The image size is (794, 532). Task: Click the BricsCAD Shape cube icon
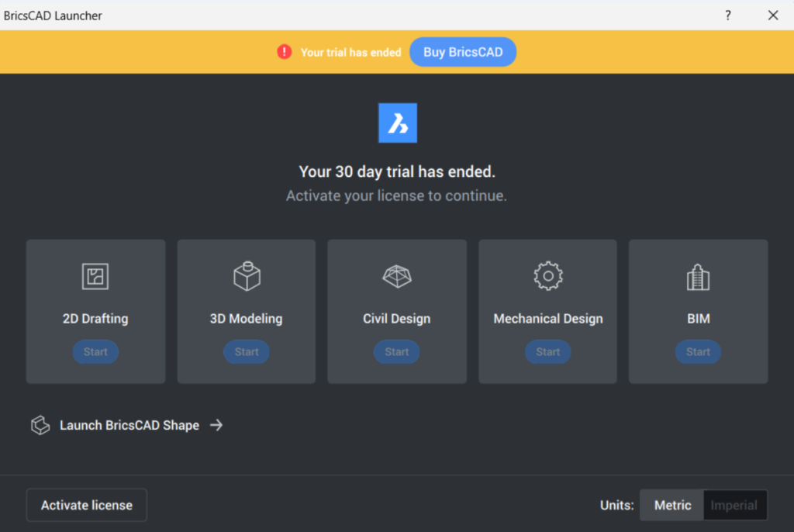[x=40, y=425]
